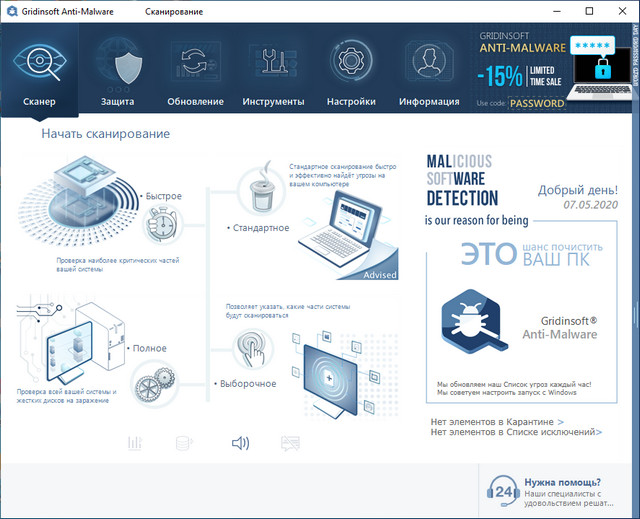640x519 pixels.
Task: Open Нет элементов в Списке исключений link
Action: tap(516, 433)
